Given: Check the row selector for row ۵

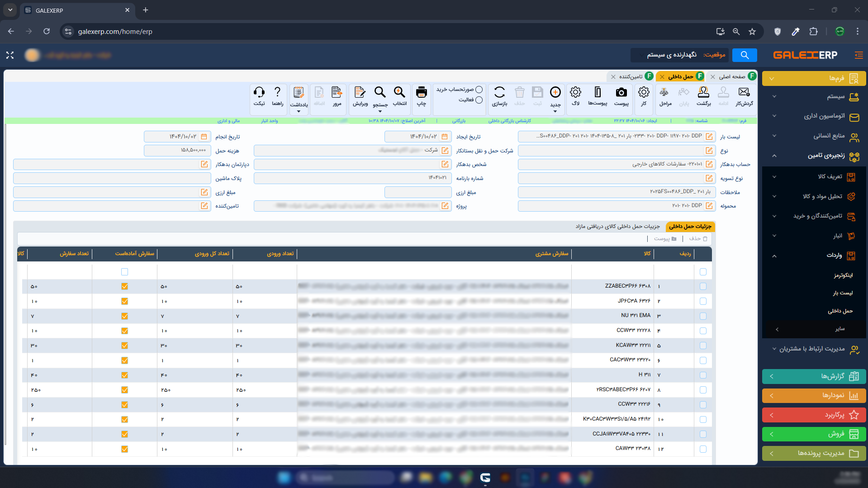Looking at the screenshot, I should [x=703, y=346].
